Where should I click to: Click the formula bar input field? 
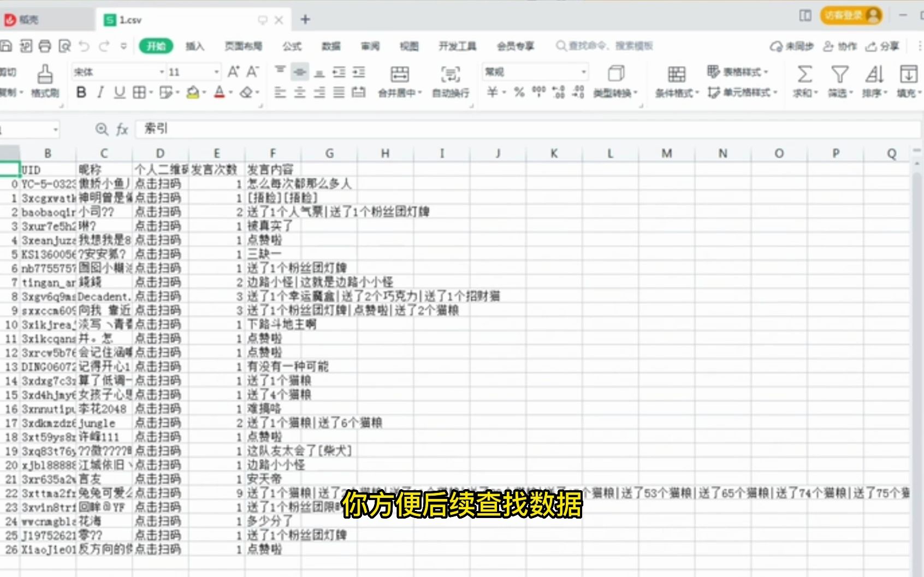point(527,129)
